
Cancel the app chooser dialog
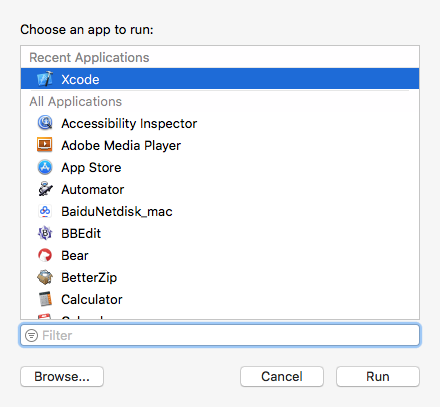tap(282, 377)
